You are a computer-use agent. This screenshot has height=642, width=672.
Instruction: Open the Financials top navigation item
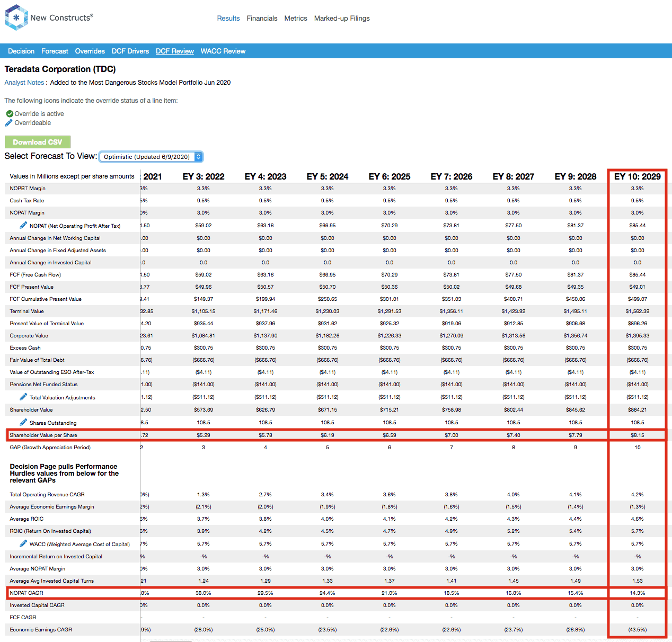262,18
